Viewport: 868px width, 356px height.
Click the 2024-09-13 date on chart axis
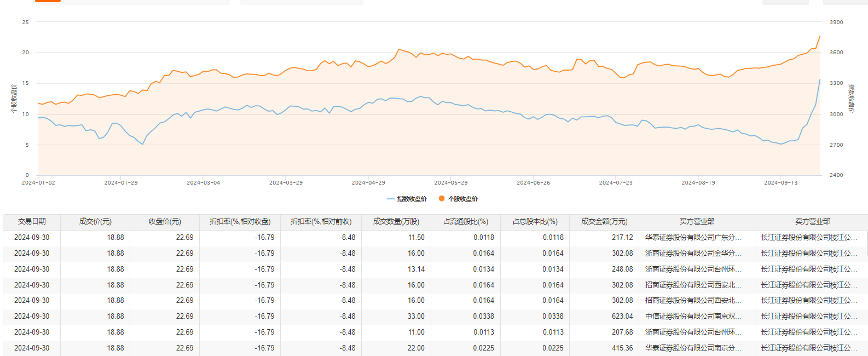coord(780,182)
